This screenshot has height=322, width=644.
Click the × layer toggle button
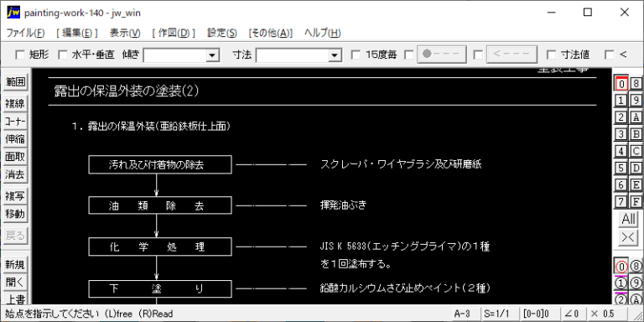pos(629,238)
